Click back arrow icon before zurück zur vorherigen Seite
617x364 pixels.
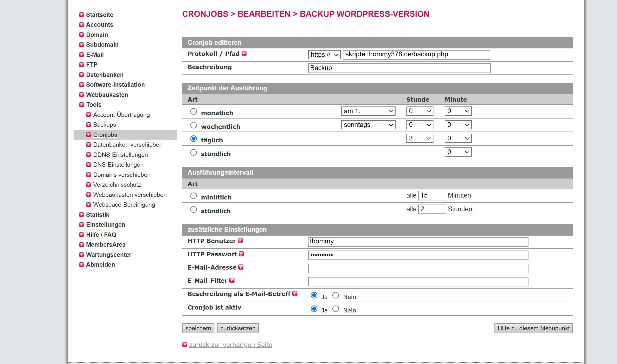click(185, 345)
